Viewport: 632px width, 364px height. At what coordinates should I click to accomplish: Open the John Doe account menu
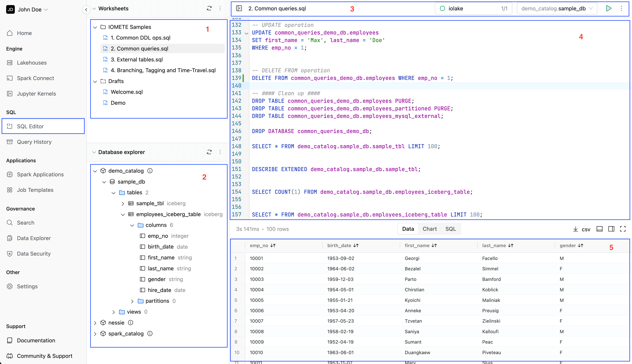tap(27, 10)
